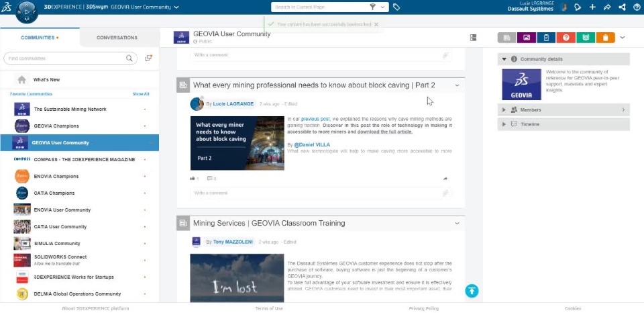This screenshot has height=313, width=644.
Task: Click the plus Add icon in top bar
Action: 592,7
